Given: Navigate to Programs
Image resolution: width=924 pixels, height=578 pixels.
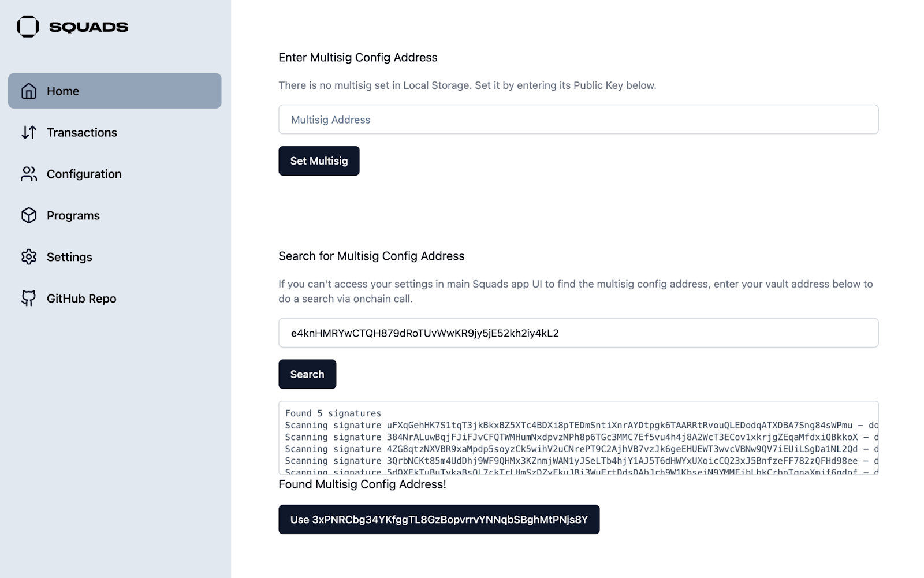Looking at the screenshot, I should [73, 216].
